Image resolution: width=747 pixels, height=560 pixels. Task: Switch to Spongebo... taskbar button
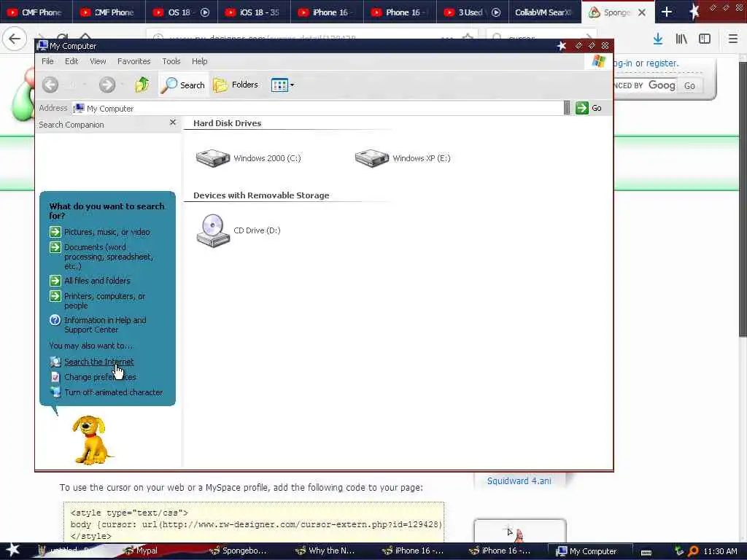pyautogui.click(x=239, y=551)
